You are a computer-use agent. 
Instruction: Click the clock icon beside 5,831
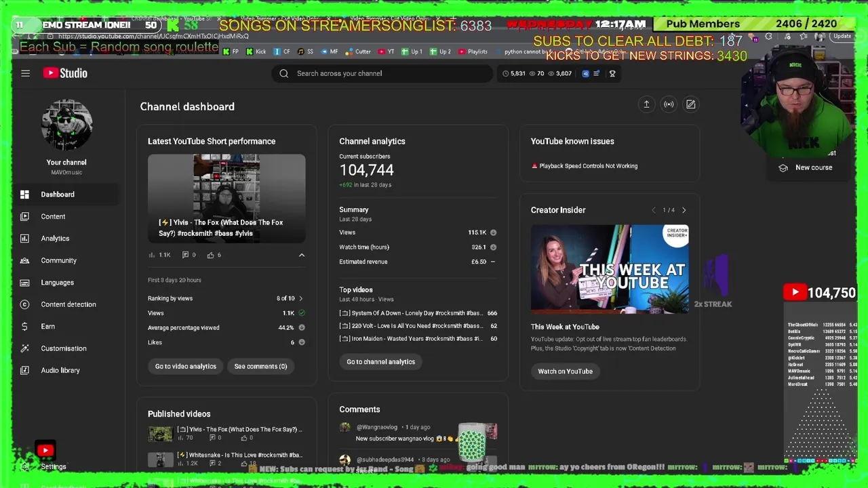tap(505, 73)
